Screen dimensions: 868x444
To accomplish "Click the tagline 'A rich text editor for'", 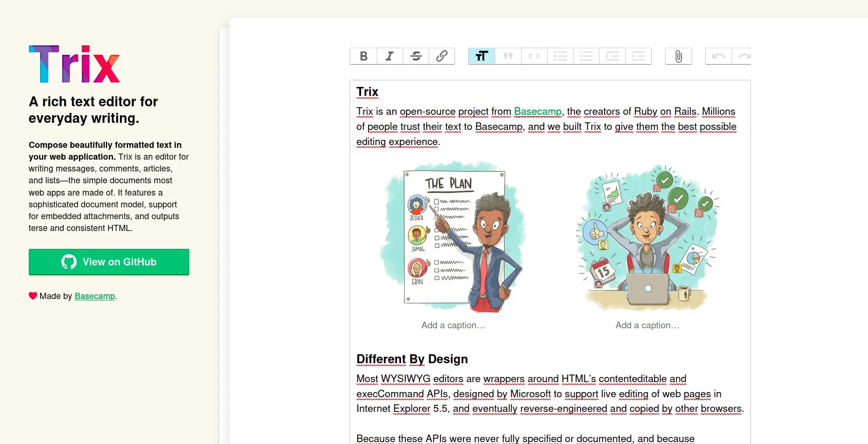I will pyautogui.click(x=93, y=102).
